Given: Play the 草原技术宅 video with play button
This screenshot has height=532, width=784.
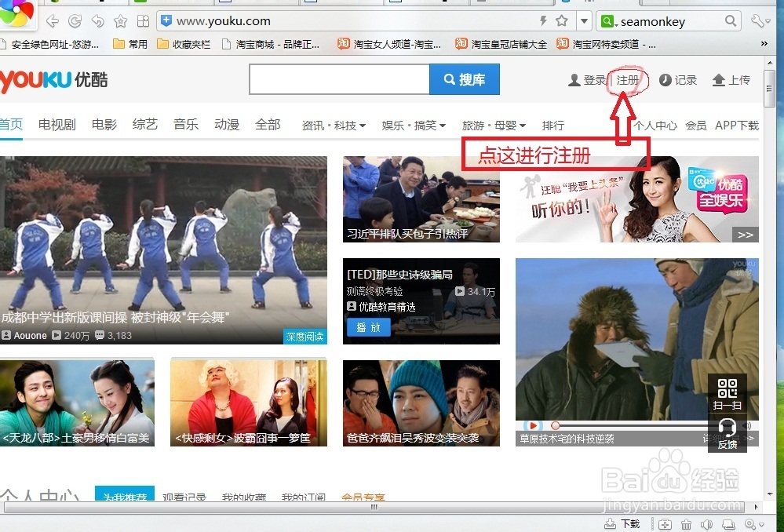Looking at the screenshot, I should click(x=533, y=425).
